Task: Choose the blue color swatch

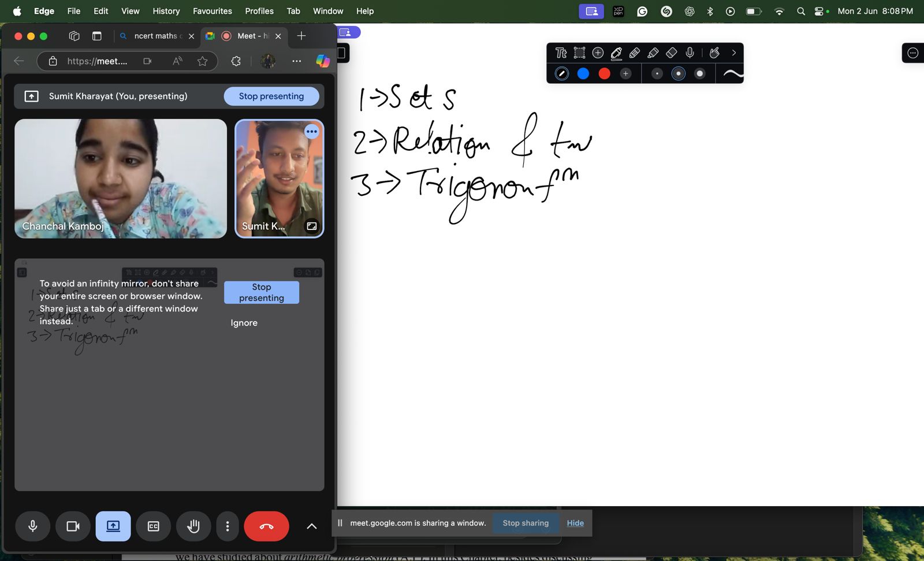Action: click(x=583, y=73)
